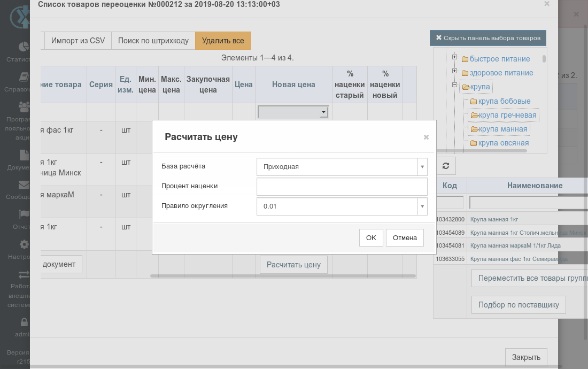The image size is (588, 369).
Task: Open the reports flag icon in sidebar
Action: 24,214
